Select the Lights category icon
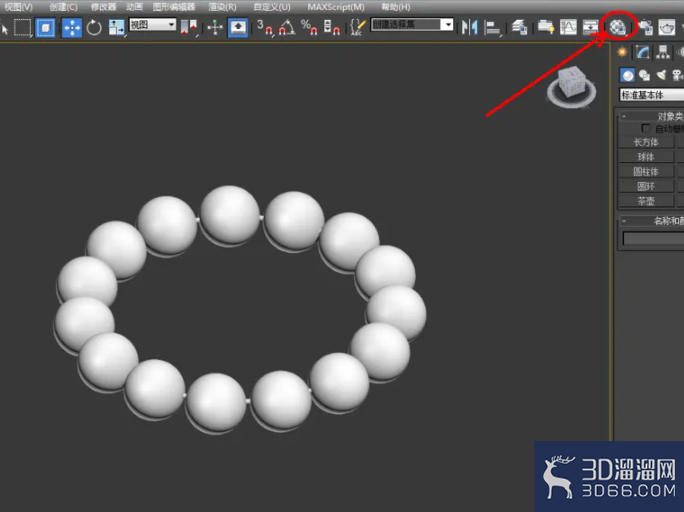This screenshot has width=684, height=512. [661, 75]
